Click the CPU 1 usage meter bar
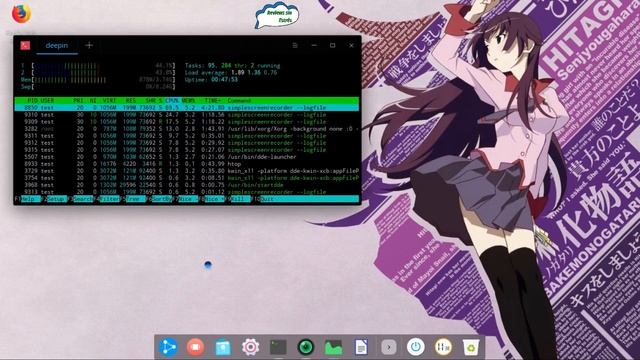The image size is (640, 360). tap(104, 65)
